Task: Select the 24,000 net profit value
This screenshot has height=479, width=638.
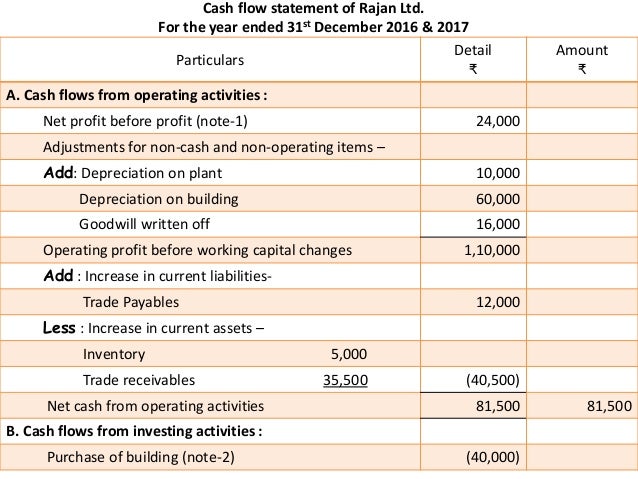Action: click(499, 123)
